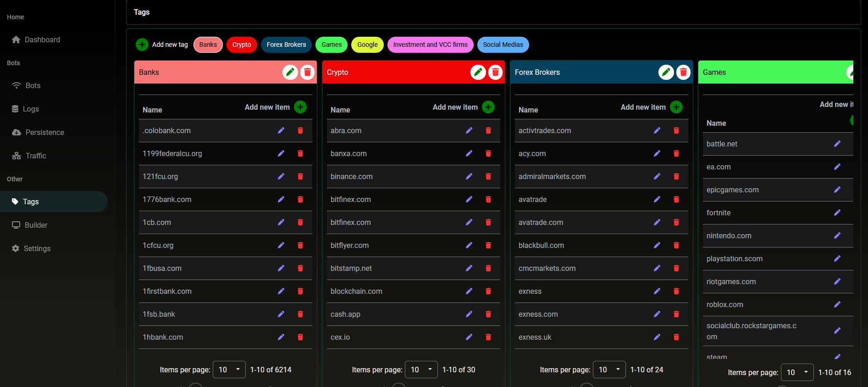Edit the .colobank.com entry
This screenshot has height=387, width=868.
click(281, 130)
